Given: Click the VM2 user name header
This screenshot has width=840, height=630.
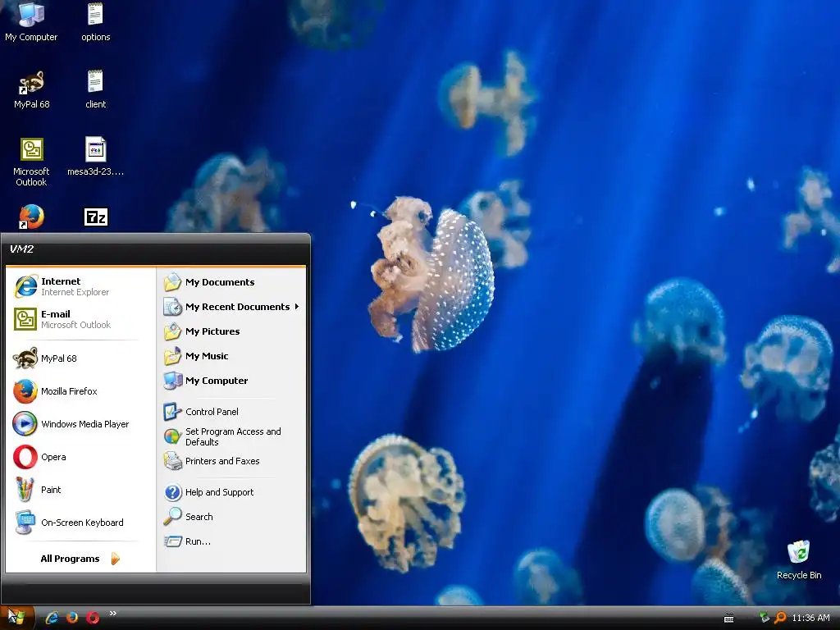Looking at the screenshot, I should tap(22, 249).
